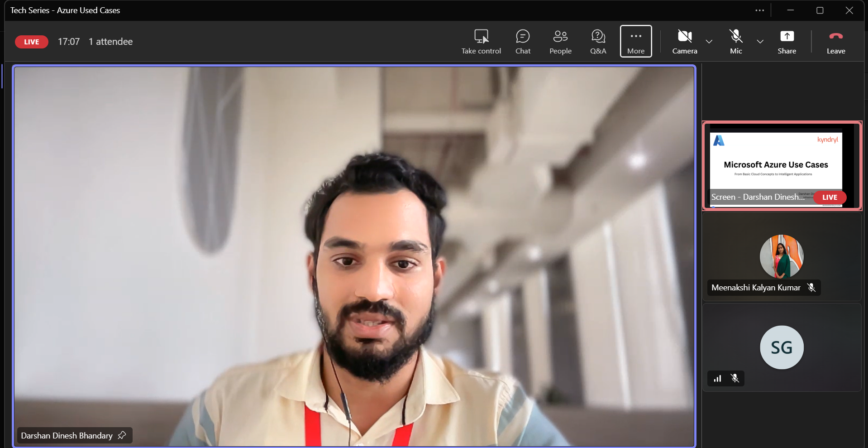The image size is (868, 448).
Task: Click the red LIVE indicator badge
Action: (x=32, y=42)
